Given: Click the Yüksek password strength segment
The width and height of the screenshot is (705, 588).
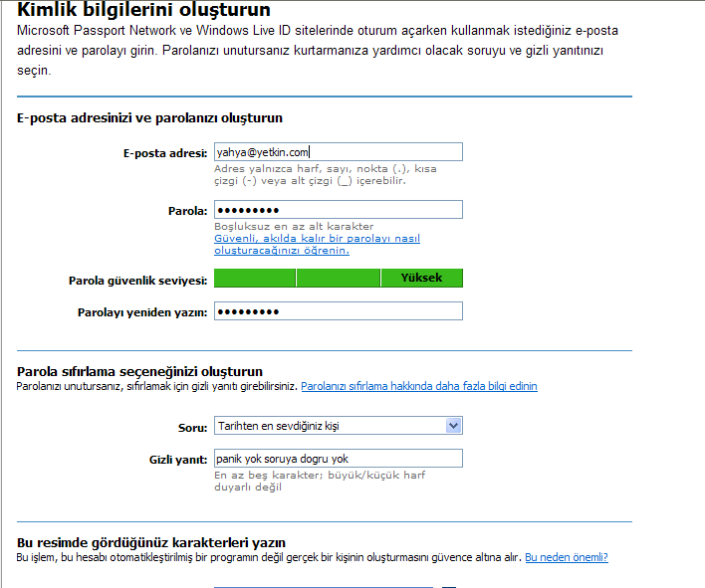Looking at the screenshot, I should (x=421, y=279).
